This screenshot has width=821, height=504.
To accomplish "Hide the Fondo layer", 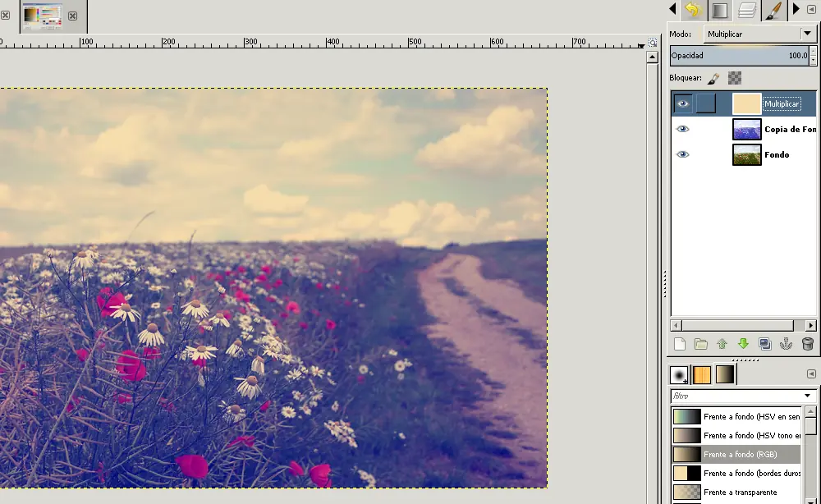I will point(682,154).
